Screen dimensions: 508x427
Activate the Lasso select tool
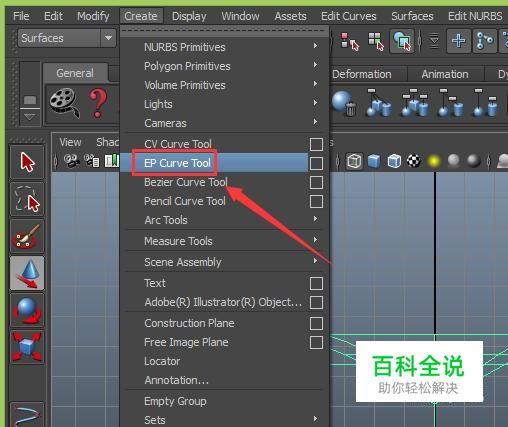click(27, 199)
